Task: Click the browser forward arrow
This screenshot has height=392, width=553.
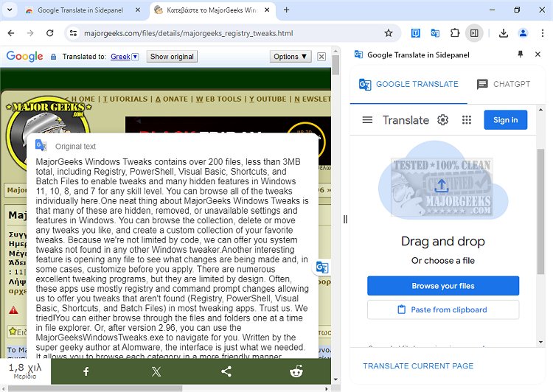Action: pyautogui.click(x=30, y=33)
